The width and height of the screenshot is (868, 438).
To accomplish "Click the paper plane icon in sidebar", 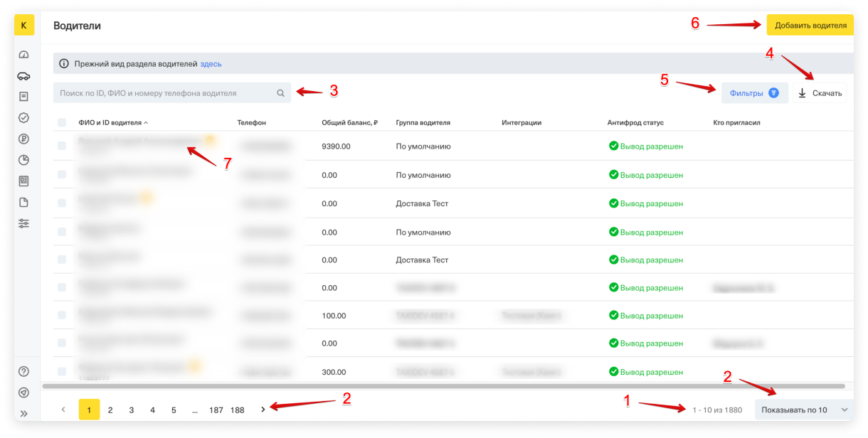I will pos(24,392).
